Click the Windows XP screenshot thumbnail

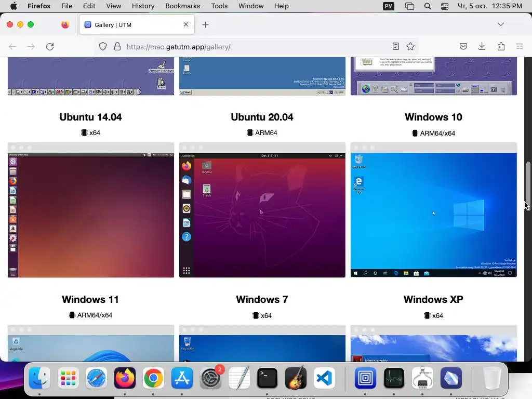pos(434,343)
